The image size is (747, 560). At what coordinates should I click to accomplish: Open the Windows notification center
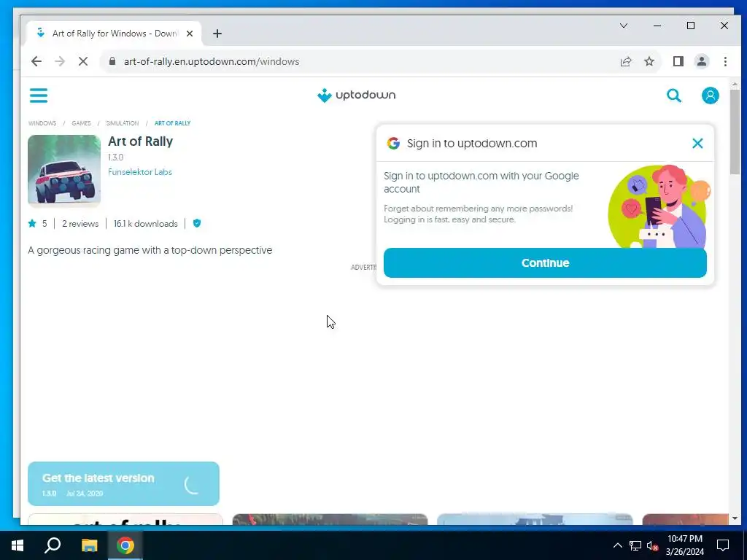pyautogui.click(x=723, y=545)
